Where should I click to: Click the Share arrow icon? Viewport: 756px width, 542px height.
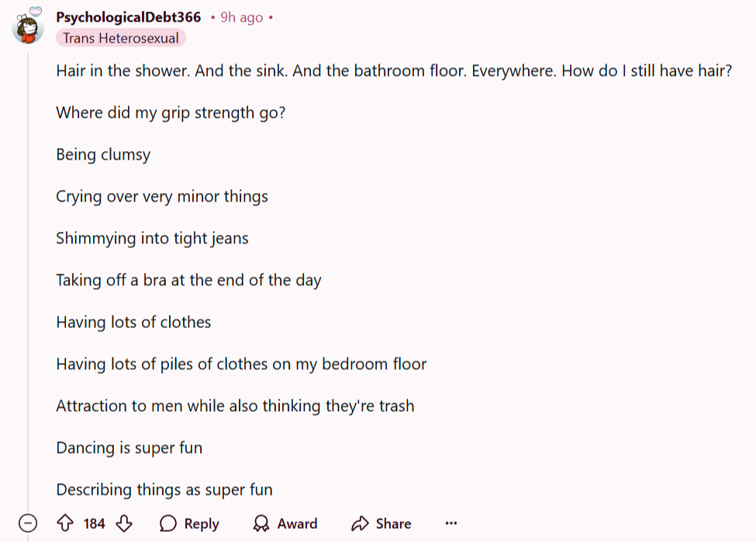pos(360,523)
